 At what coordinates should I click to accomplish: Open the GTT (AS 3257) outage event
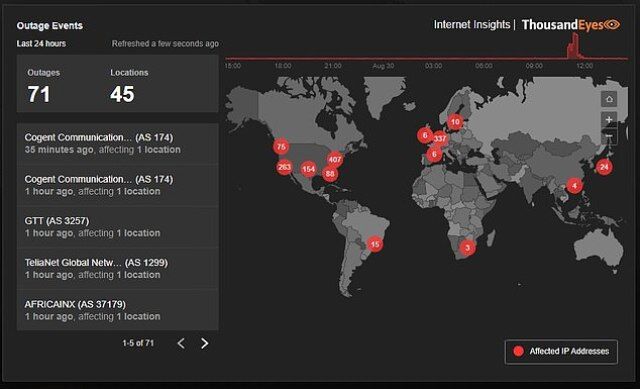(118, 227)
